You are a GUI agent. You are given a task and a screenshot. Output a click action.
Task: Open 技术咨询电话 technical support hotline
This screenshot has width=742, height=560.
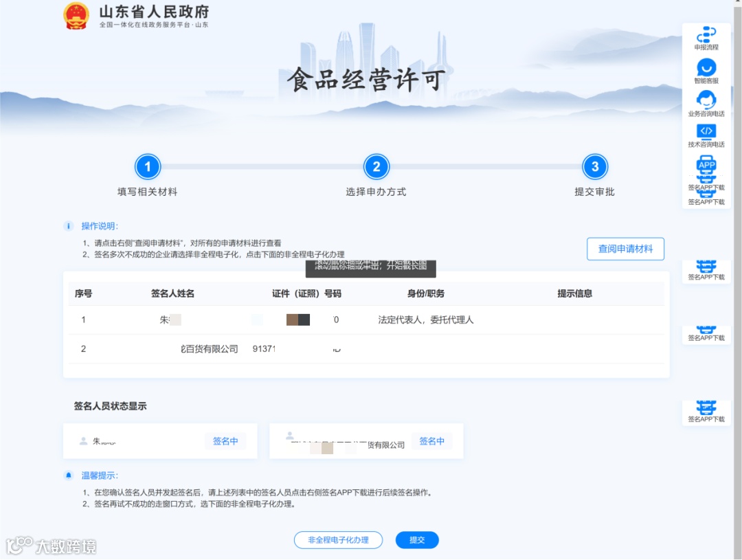point(706,131)
